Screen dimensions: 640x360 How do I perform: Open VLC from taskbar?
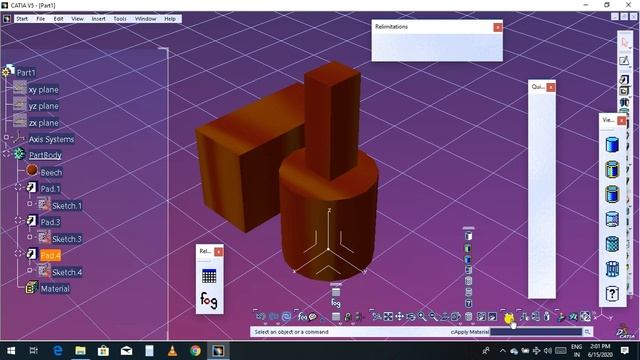[x=172, y=351]
